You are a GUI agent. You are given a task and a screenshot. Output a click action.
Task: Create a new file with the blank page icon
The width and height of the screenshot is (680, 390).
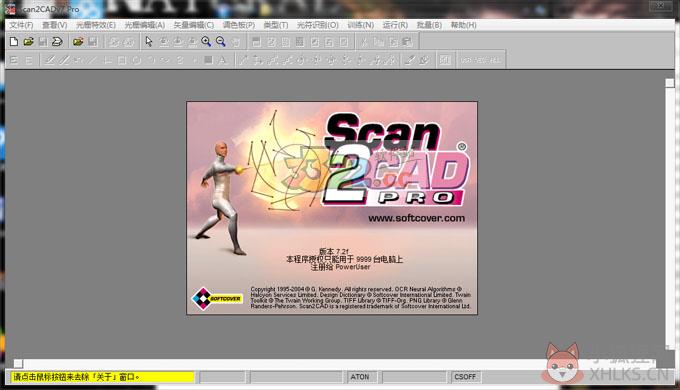pos(14,42)
